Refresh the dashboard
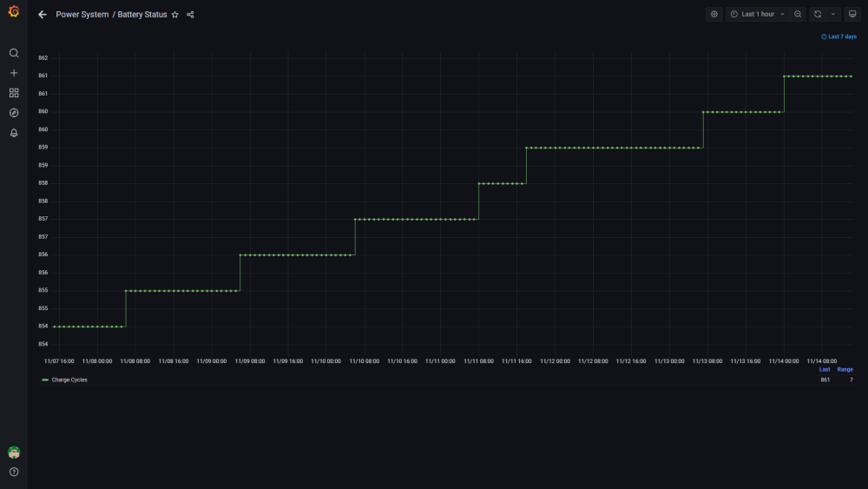The width and height of the screenshot is (868, 489). pos(818,15)
